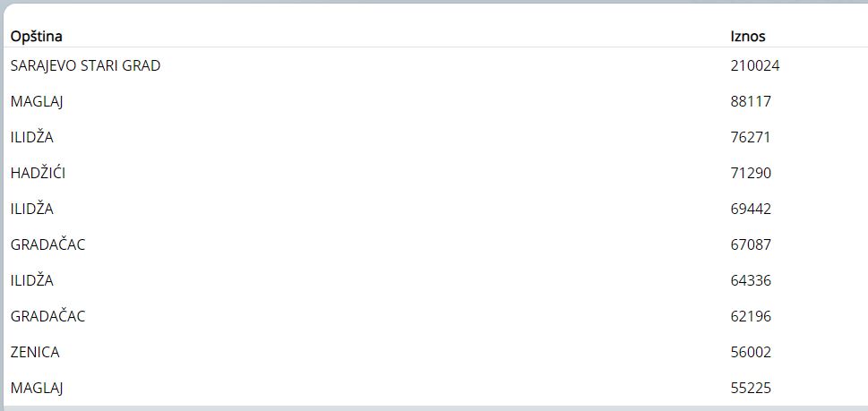Click MAGLAJ in the 88117 row
The width and height of the screenshot is (868, 411).
(37, 101)
